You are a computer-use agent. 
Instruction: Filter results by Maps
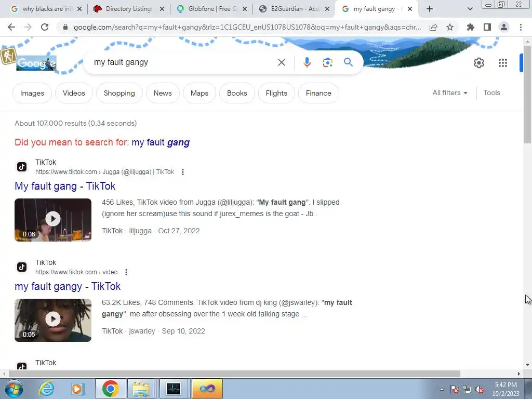[199, 93]
